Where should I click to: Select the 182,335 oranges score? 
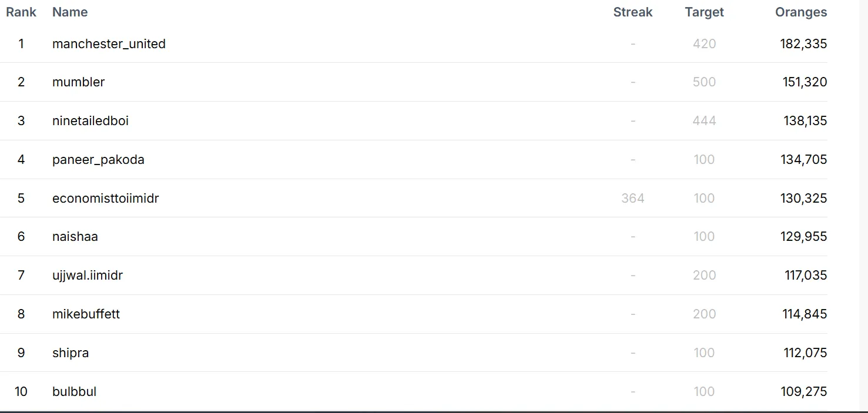(803, 44)
